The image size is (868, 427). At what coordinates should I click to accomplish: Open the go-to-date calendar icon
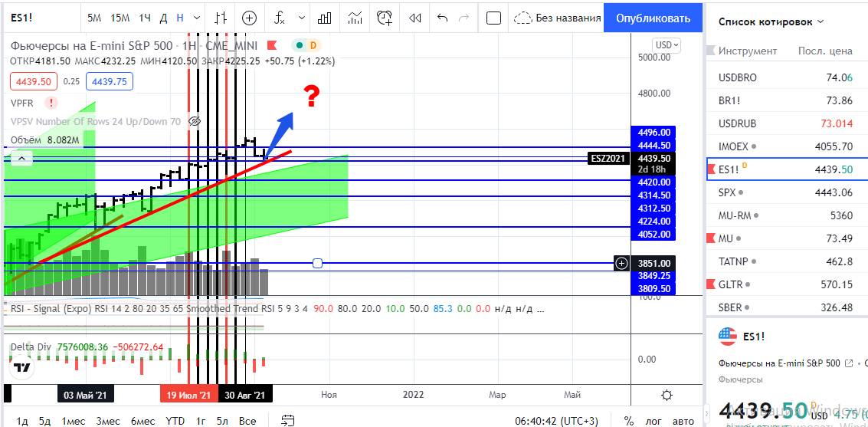[287, 420]
